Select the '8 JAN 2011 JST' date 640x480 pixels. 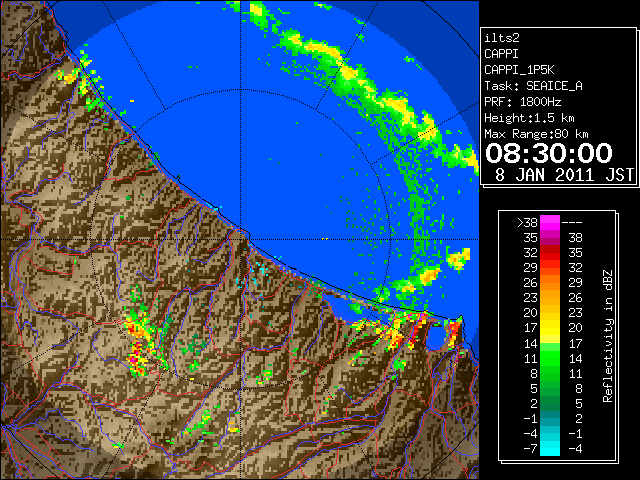[564, 175]
